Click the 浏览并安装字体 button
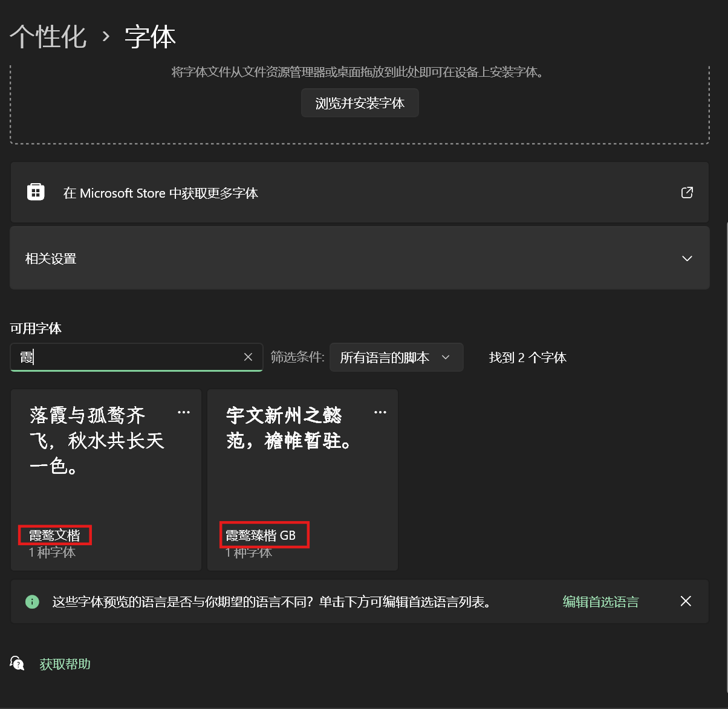The image size is (728, 709). [x=360, y=103]
